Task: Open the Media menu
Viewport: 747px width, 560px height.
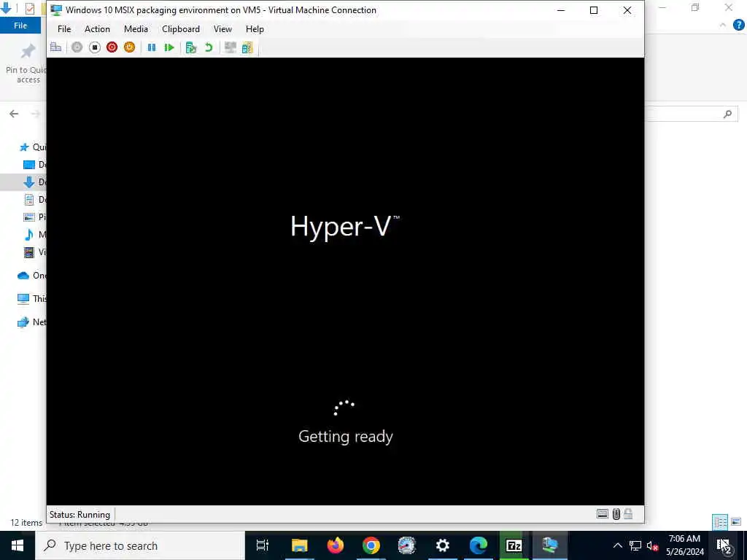Action: click(x=136, y=29)
